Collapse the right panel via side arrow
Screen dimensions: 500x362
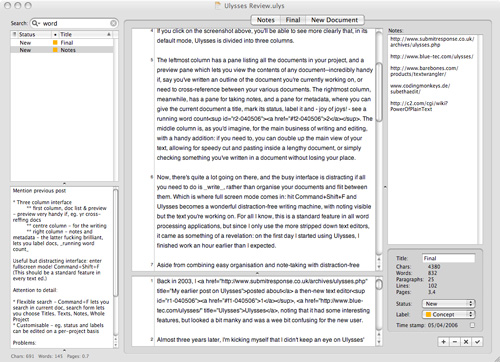click(385, 187)
